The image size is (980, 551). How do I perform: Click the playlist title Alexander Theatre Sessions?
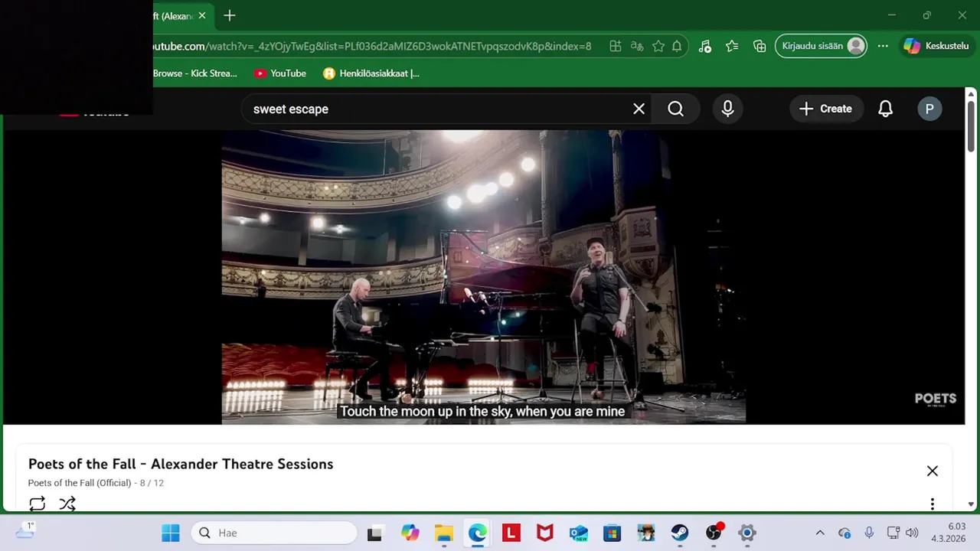(x=181, y=464)
